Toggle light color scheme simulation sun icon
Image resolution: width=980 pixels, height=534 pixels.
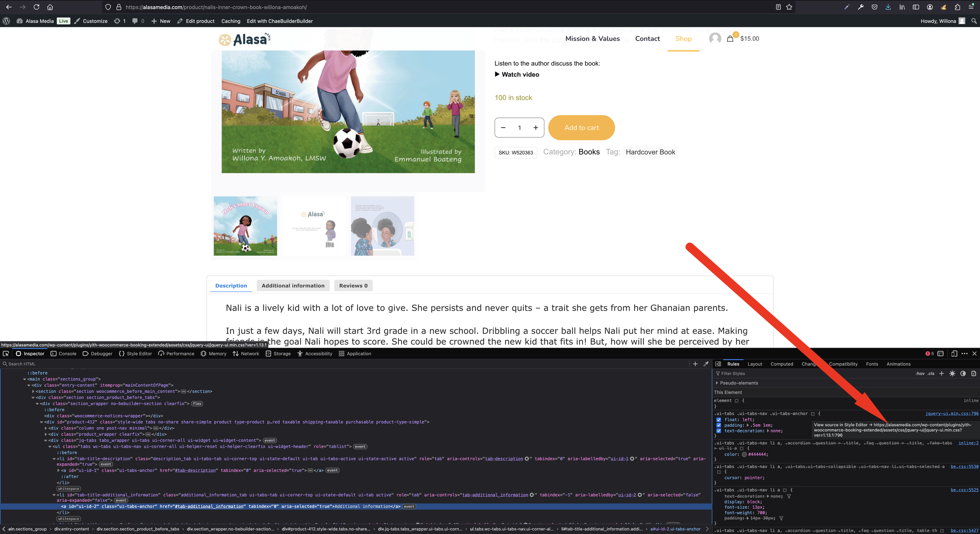(952, 374)
